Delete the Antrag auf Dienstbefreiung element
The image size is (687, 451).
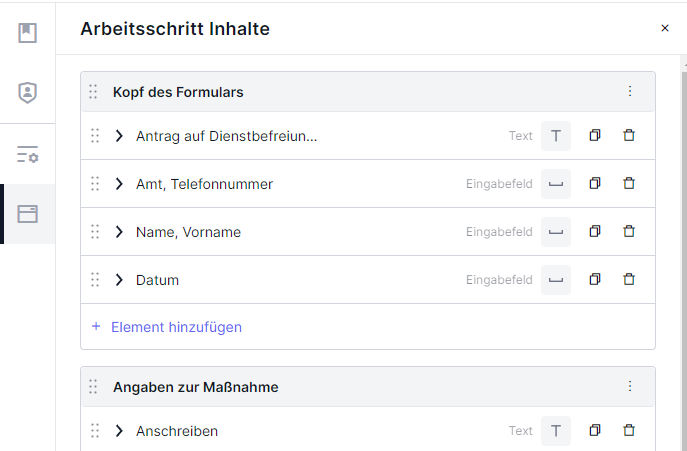629,135
